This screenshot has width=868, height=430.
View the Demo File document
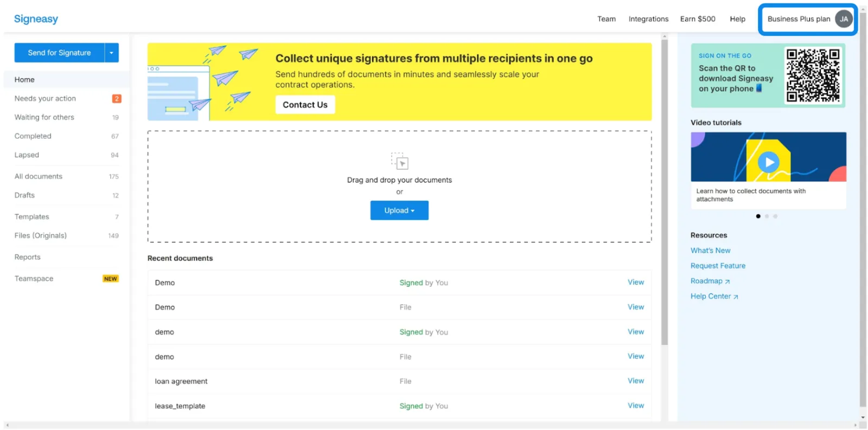pos(636,307)
